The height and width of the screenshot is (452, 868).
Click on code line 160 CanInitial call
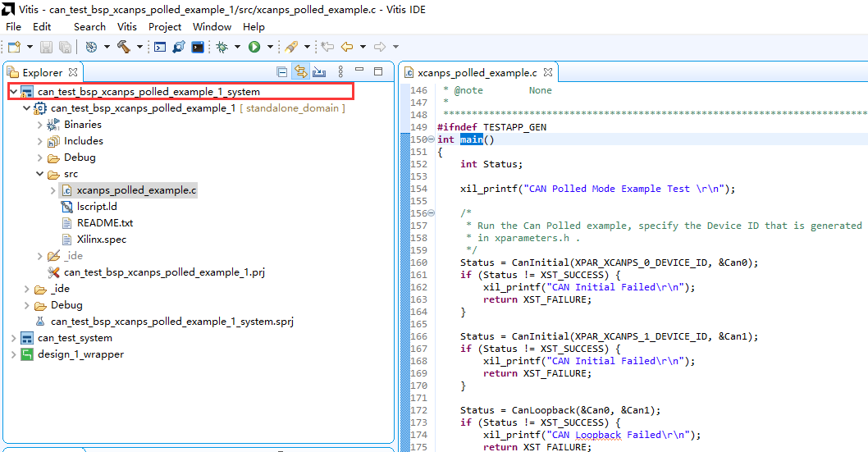pos(609,263)
